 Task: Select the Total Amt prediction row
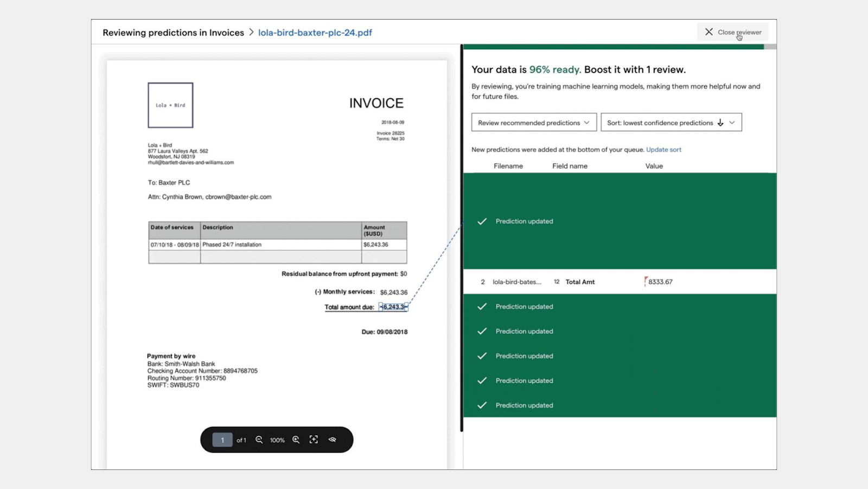[x=620, y=282]
